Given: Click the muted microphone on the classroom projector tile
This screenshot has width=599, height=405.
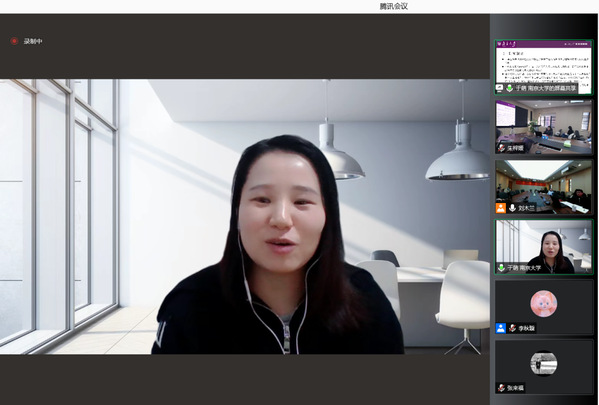Looking at the screenshot, I should [501, 148].
